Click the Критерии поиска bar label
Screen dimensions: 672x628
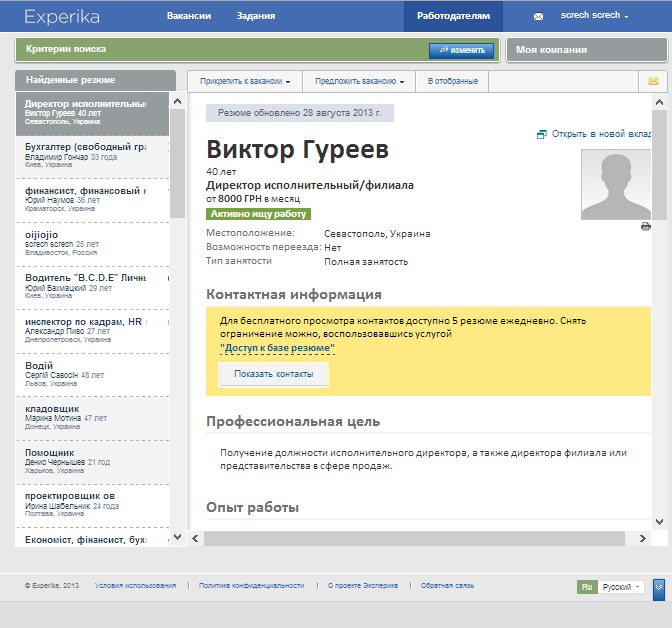[66, 49]
